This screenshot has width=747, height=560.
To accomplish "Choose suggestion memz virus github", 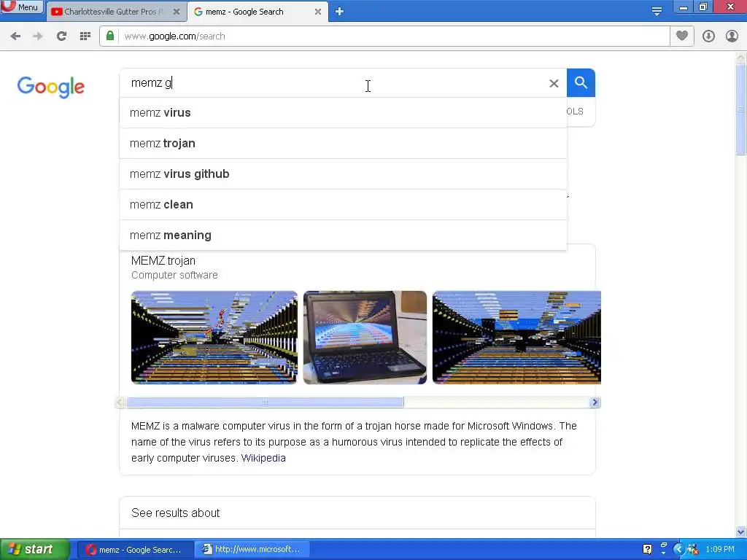I will pyautogui.click(x=343, y=174).
